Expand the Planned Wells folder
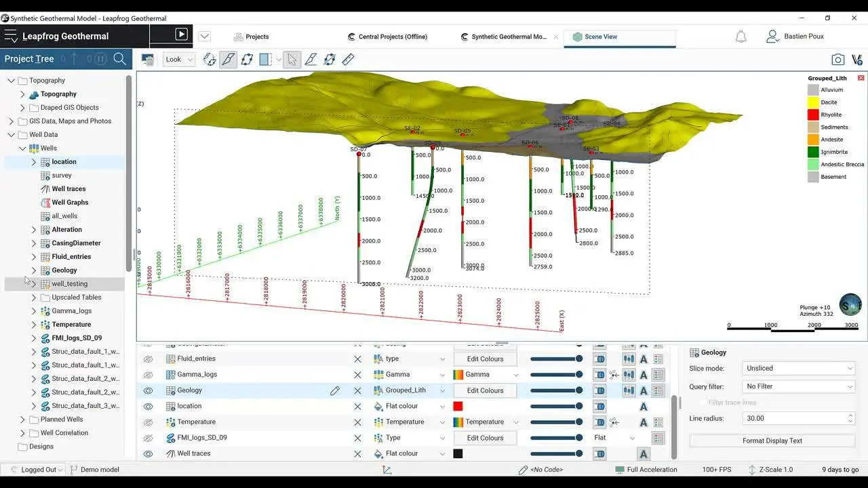Image resolution: width=868 pixels, height=488 pixels. 22,420
